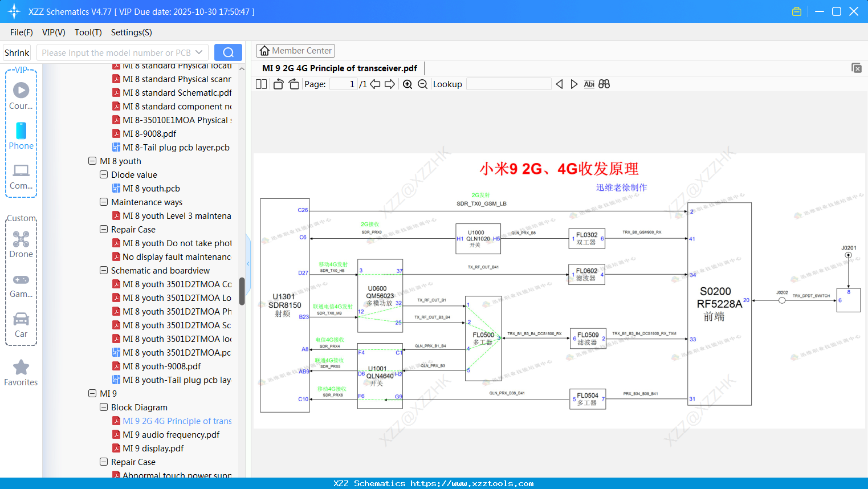868x489 pixels.
Task: Zoom out of the schematic view
Action: coord(423,84)
